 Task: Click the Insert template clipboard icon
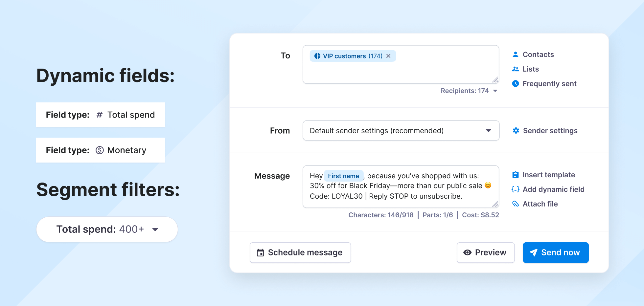[x=516, y=175]
